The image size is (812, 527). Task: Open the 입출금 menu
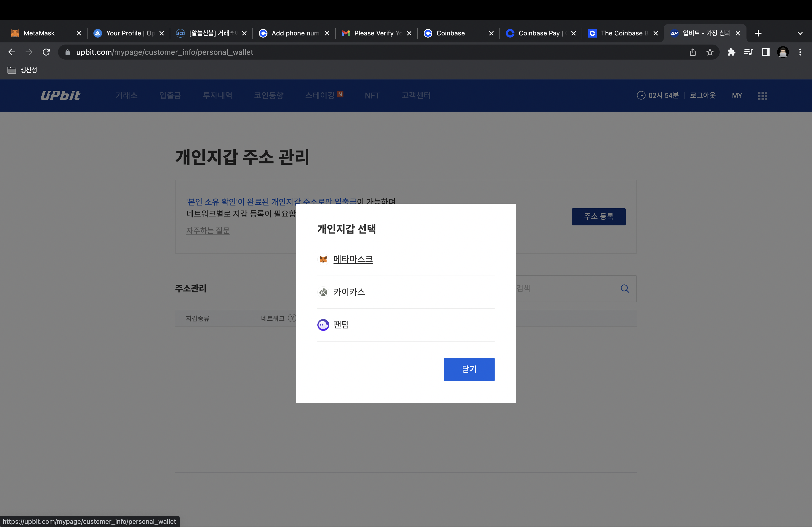(x=170, y=96)
